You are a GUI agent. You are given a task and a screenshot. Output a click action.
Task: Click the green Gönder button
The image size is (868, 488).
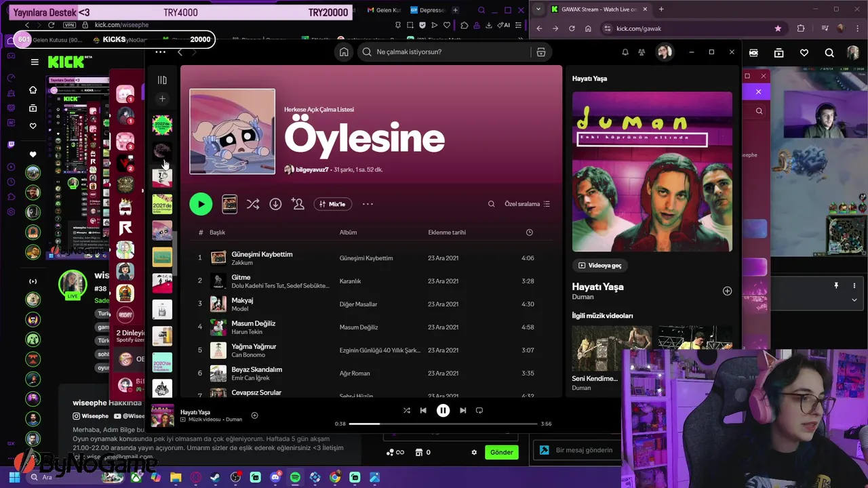[502, 452]
